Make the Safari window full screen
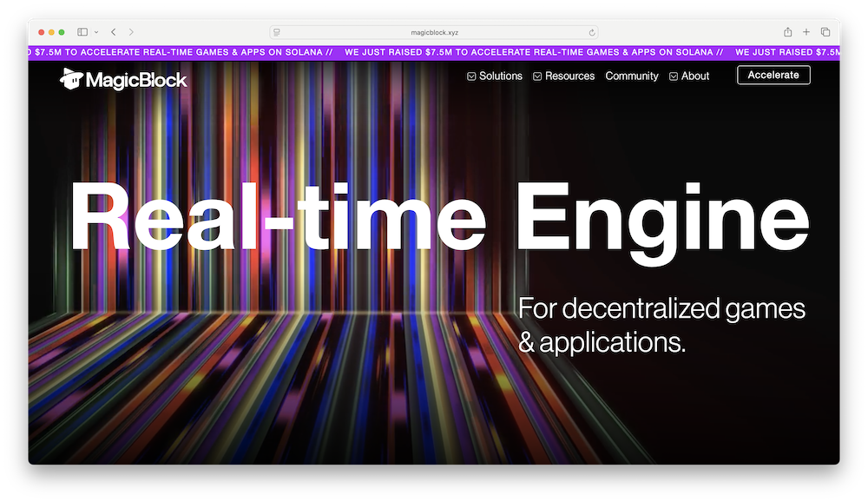The image size is (868, 502). pyautogui.click(x=62, y=32)
